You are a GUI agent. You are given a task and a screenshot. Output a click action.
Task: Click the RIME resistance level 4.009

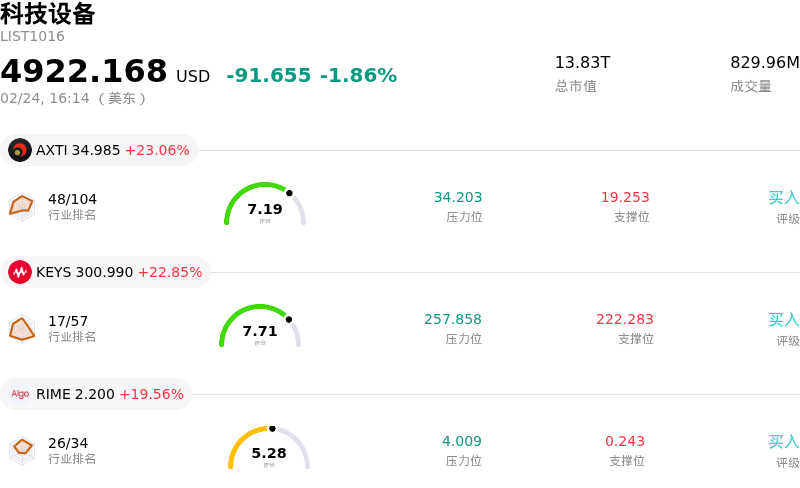(462, 441)
